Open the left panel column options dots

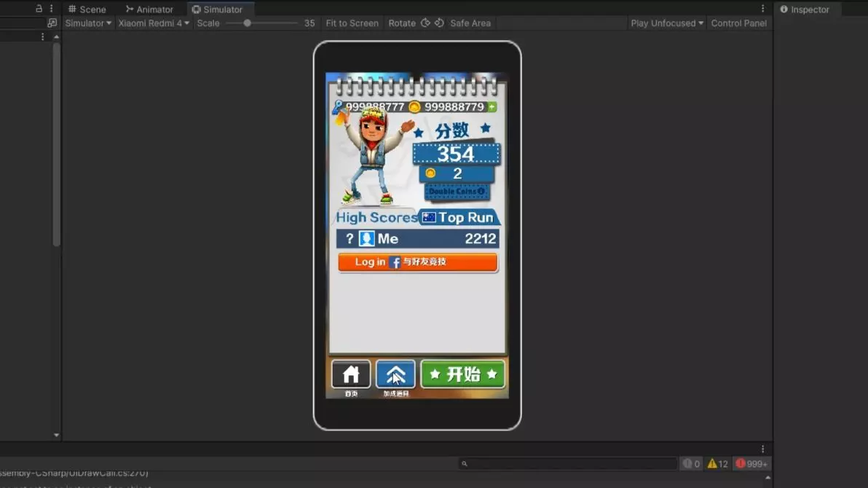(x=43, y=36)
